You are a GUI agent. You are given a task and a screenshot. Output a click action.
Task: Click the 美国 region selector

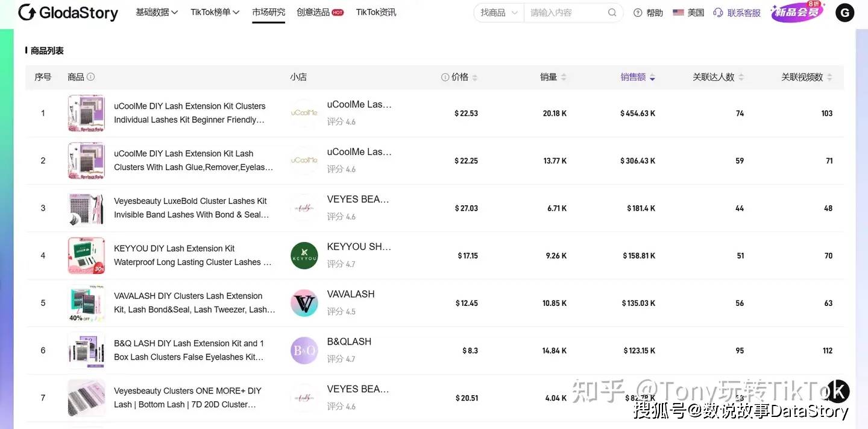[x=688, y=13]
